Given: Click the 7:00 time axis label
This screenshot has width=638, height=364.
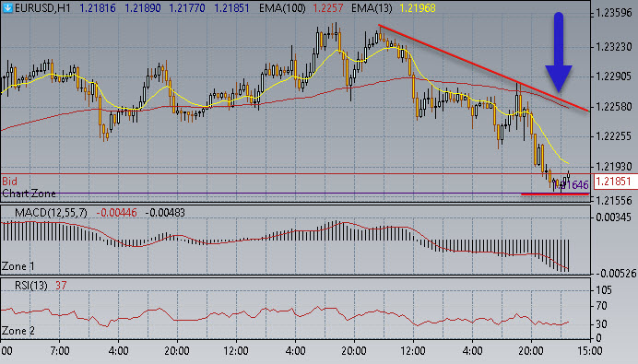Looking at the screenshot, I should (59, 350).
